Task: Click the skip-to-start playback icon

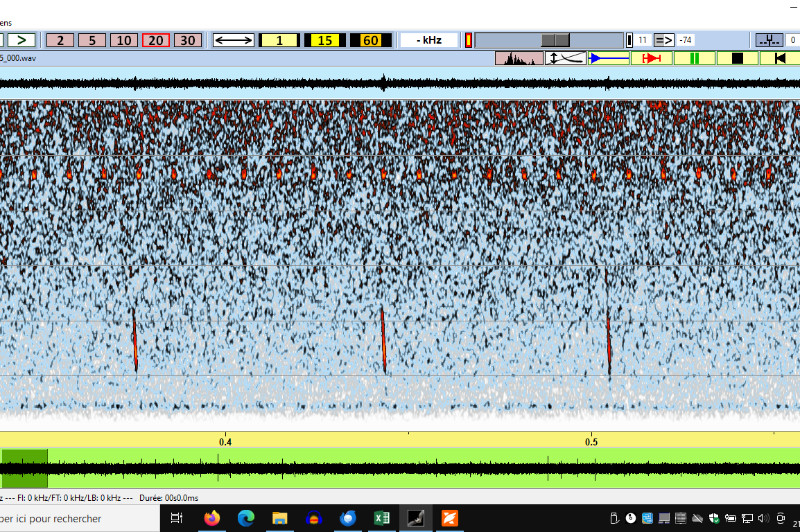Action: pyautogui.click(x=780, y=58)
